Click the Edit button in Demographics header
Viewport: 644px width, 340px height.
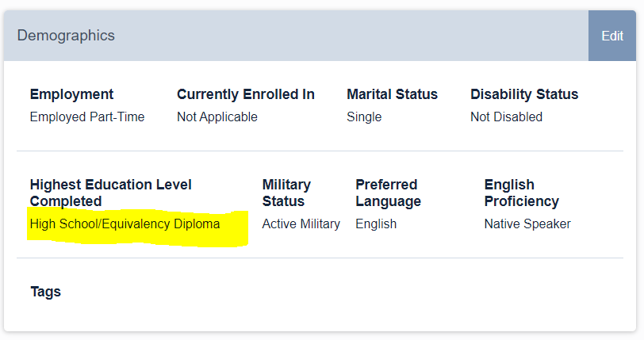[x=612, y=36]
